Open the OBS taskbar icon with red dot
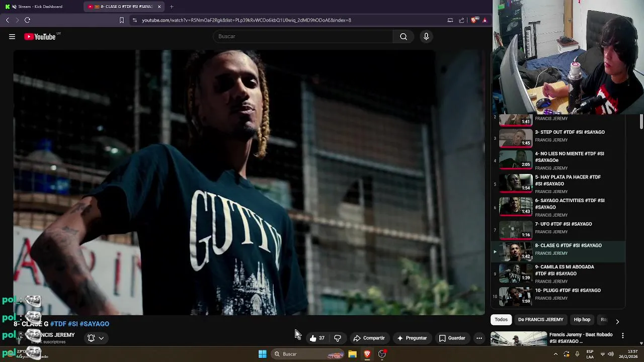 tap(382, 354)
